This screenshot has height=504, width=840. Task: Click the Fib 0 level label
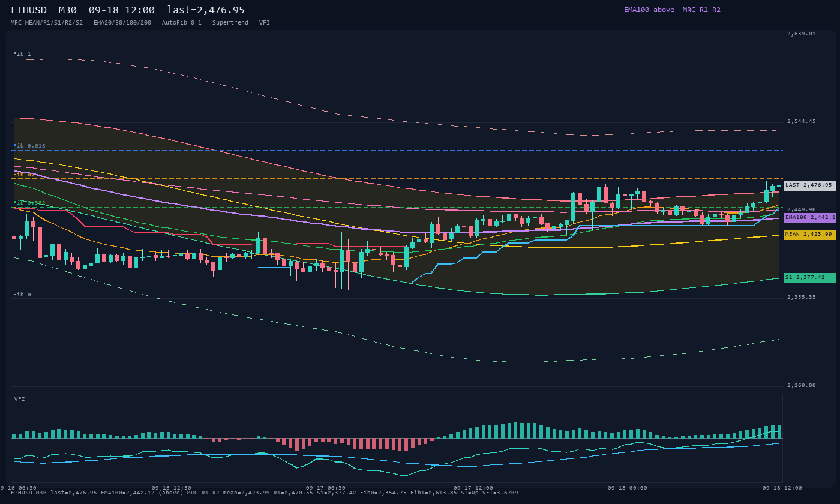pos(22,295)
